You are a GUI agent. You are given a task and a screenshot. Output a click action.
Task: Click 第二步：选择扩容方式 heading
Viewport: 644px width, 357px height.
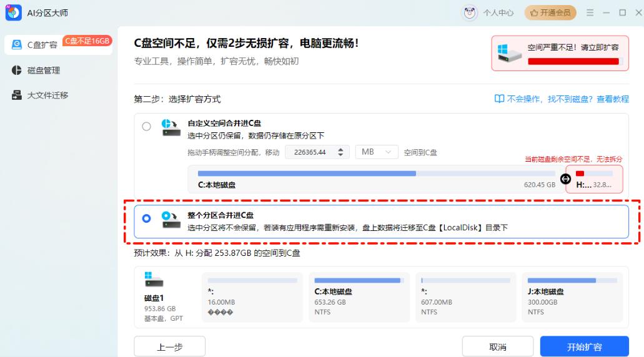177,99
